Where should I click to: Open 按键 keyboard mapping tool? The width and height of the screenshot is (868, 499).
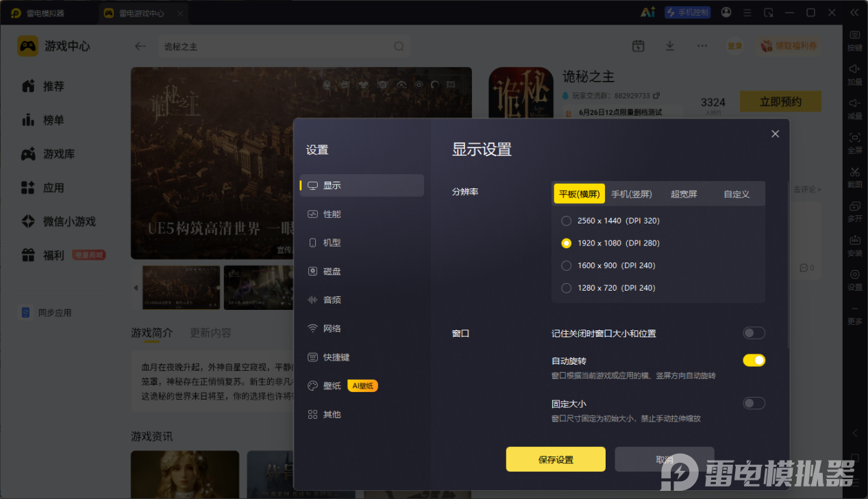pyautogui.click(x=854, y=40)
